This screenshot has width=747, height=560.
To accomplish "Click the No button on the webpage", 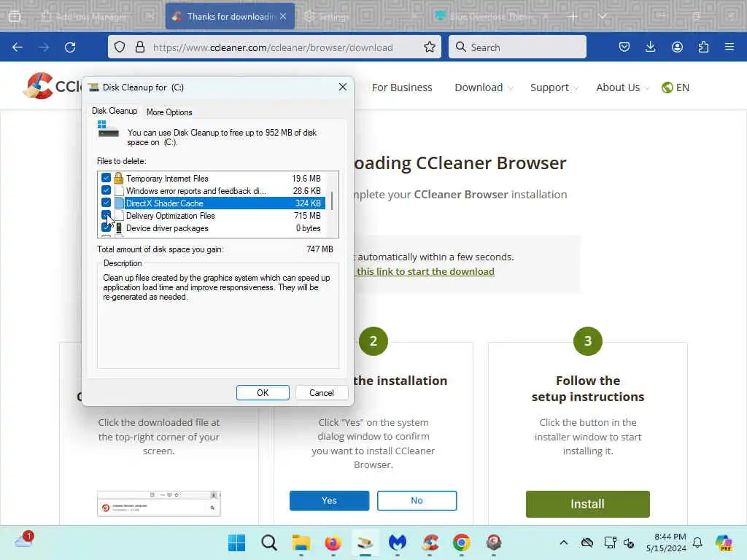I will click(x=417, y=500).
